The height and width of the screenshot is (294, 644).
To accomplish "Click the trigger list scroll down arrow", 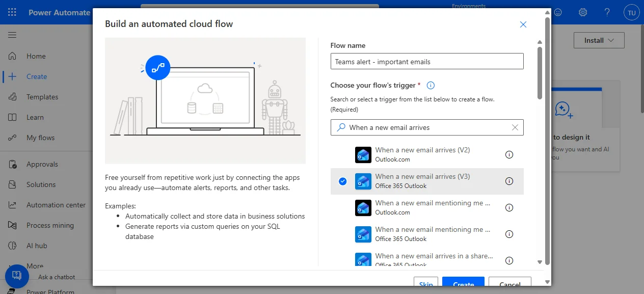I will coord(540,262).
